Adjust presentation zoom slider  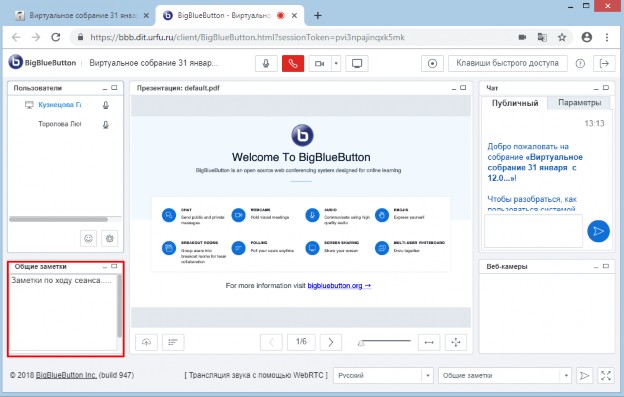(x=384, y=342)
